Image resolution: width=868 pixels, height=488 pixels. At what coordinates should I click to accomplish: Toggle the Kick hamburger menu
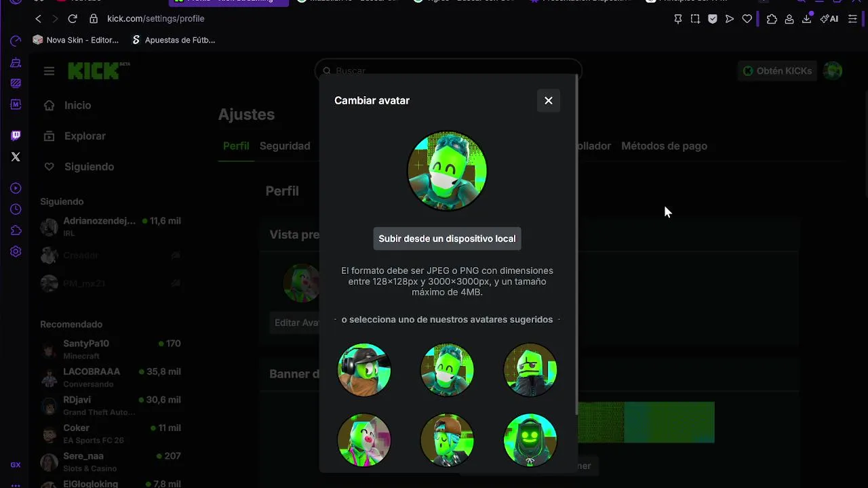pyautogui.click(x=49, y=71)
